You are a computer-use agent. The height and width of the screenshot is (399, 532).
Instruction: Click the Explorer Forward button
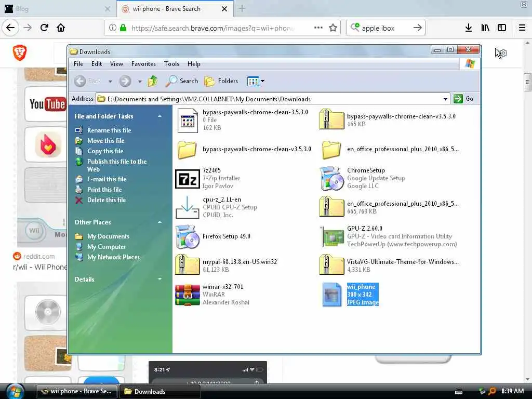[x=125, y=81]
